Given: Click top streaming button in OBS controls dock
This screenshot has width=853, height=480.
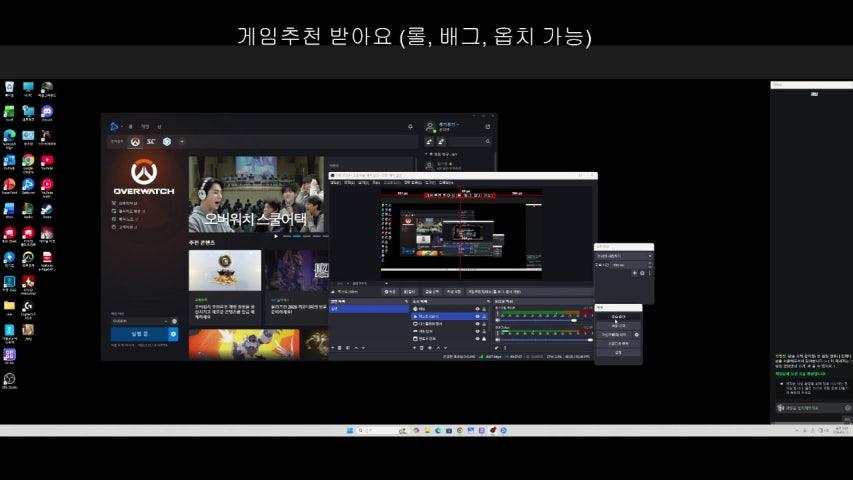Looking at the screenshot, I should pos(619,316).
